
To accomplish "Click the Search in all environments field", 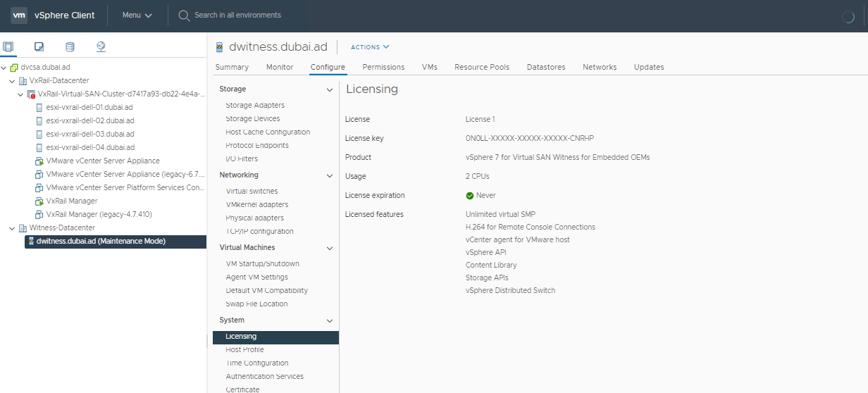I will 237,15.
